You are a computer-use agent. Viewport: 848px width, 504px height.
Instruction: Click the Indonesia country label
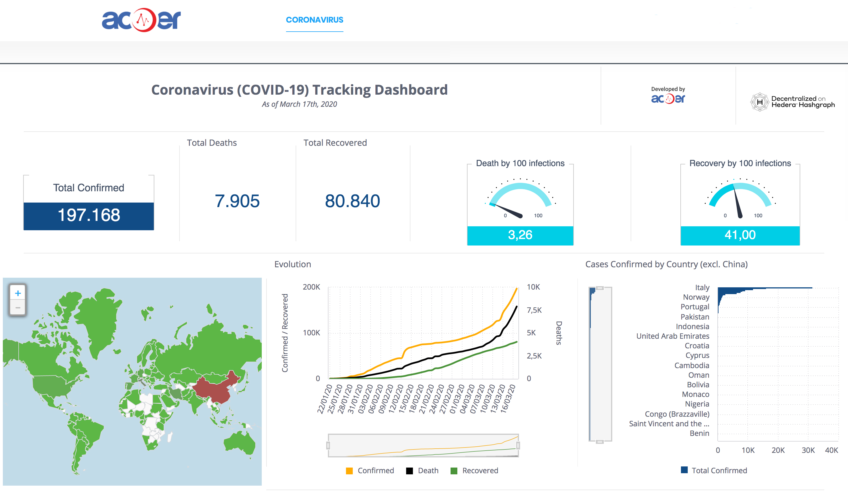point(693,326)
